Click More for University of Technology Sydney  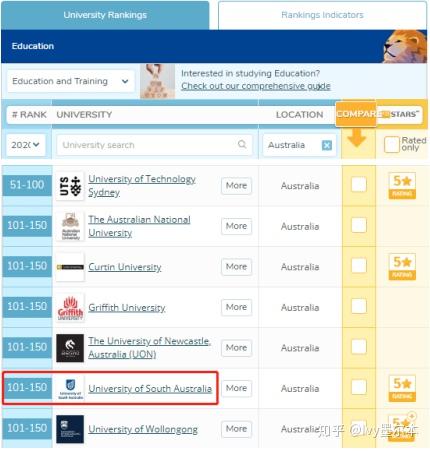236,186
